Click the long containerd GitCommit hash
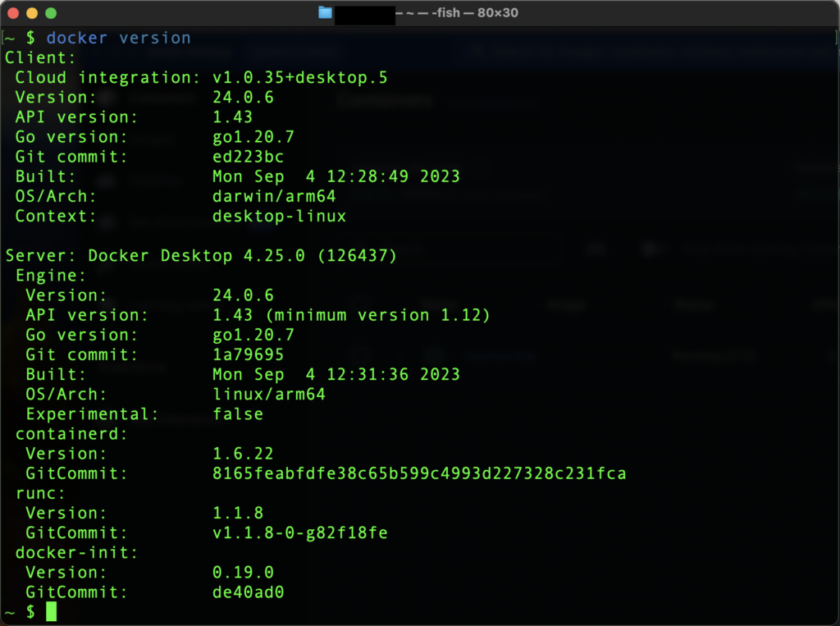This screenshot has width=840, height=626. (418, 473)
